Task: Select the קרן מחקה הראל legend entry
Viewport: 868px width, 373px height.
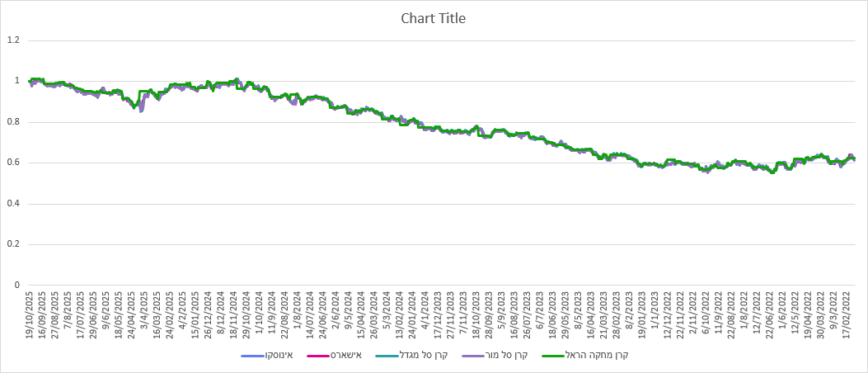Action: click(584, 356)
